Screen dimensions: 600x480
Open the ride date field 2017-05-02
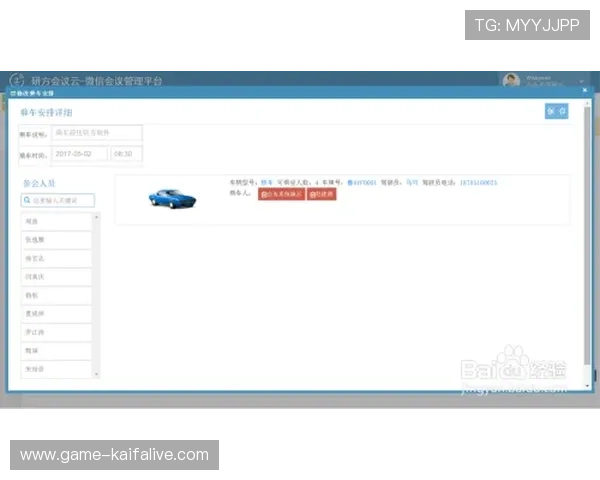78,154
